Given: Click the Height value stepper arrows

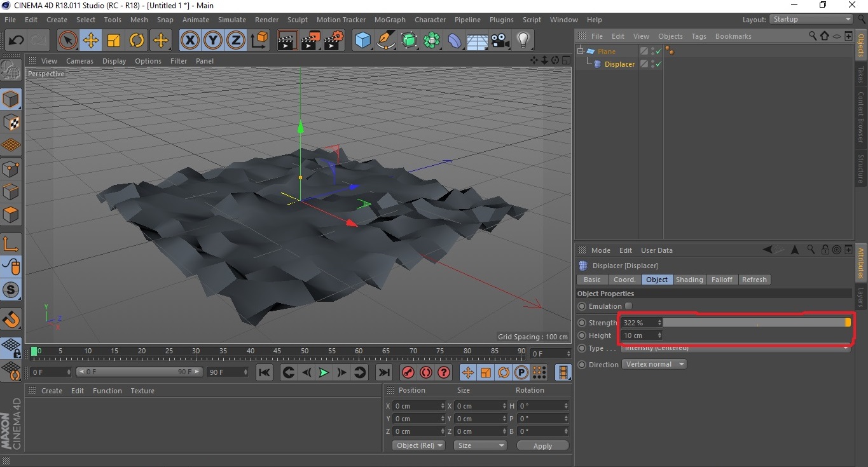Looking at the screenshot, I should click(x=659, y=335).
